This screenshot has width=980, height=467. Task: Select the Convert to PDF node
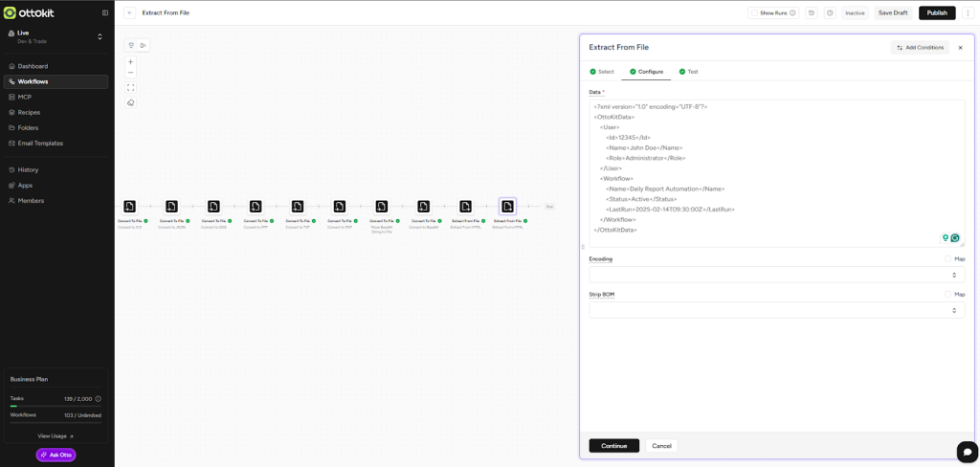click(340, 207)
